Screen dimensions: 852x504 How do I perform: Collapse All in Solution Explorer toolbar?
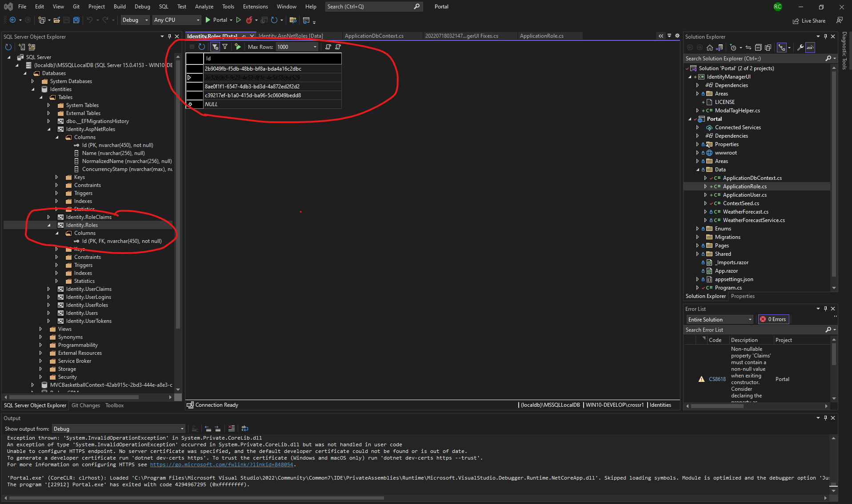pyautogui.click(x=758, y=48)
